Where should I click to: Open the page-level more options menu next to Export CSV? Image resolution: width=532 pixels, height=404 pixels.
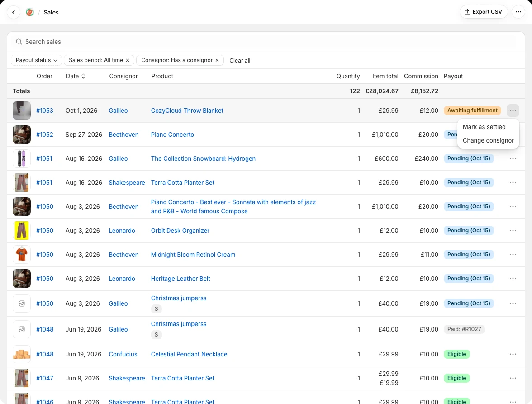point(518,12)
